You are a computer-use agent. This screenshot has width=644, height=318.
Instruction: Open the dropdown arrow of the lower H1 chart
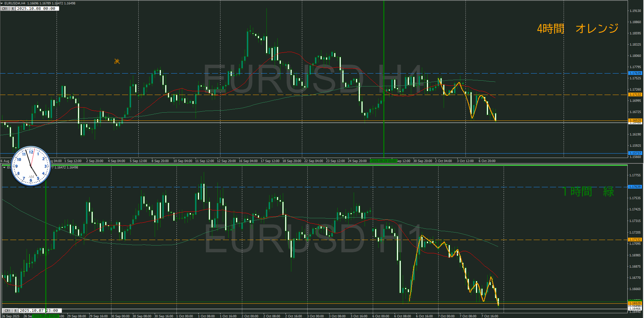point(4,168)
